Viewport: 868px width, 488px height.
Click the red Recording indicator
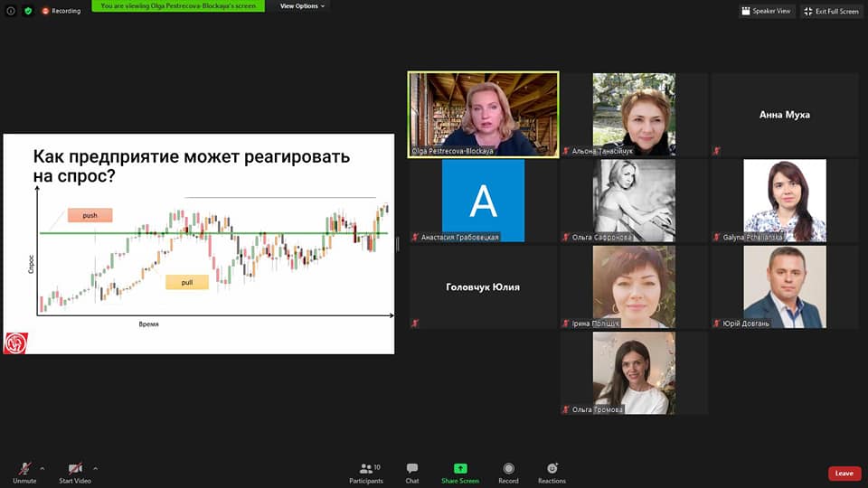(x=61, y=11)
